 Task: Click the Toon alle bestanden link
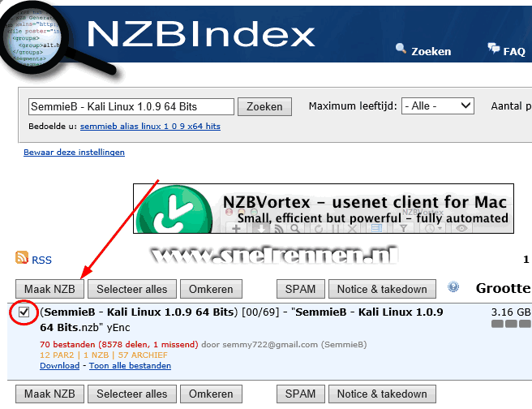[130, 365]
